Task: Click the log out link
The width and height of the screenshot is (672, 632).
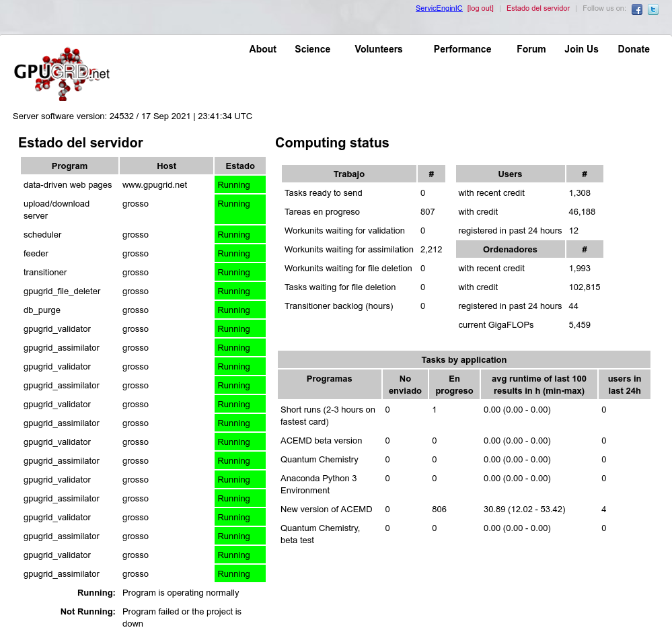Action: tap(480, 9)
